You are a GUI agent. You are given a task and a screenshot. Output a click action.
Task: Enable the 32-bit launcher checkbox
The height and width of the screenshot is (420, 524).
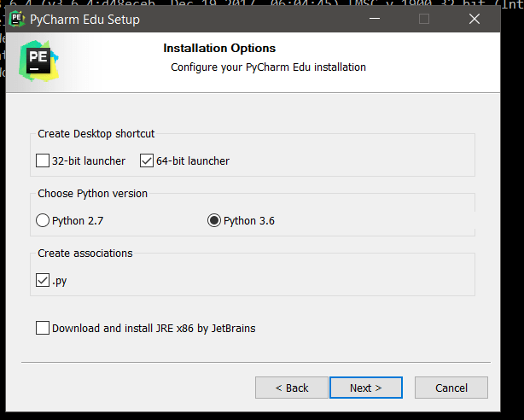(x=43, y=160)
